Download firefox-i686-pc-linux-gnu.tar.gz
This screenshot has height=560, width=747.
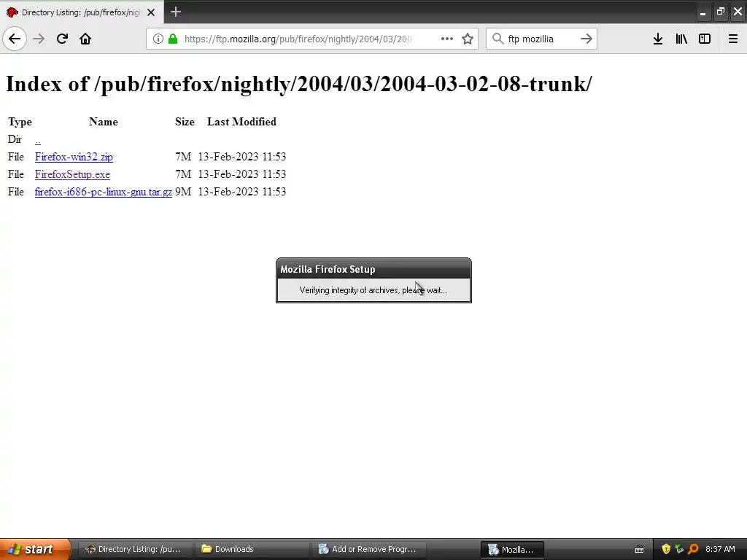(104, 192)
